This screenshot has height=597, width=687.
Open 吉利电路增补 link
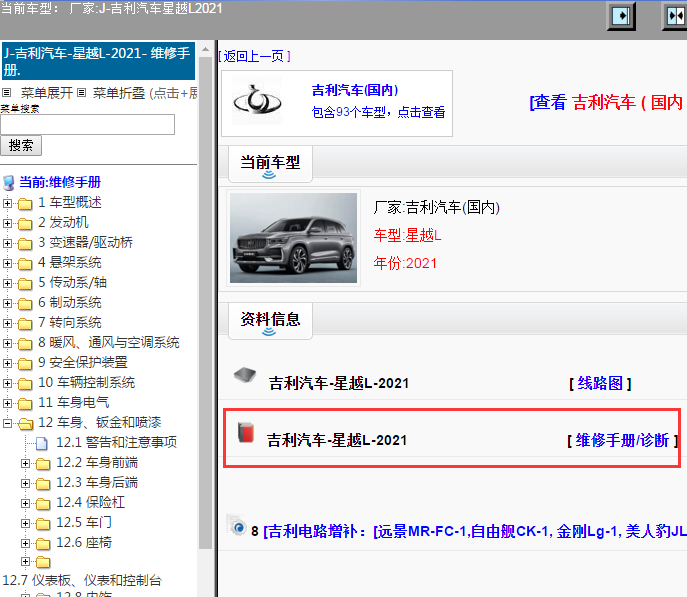coord(475,531)
